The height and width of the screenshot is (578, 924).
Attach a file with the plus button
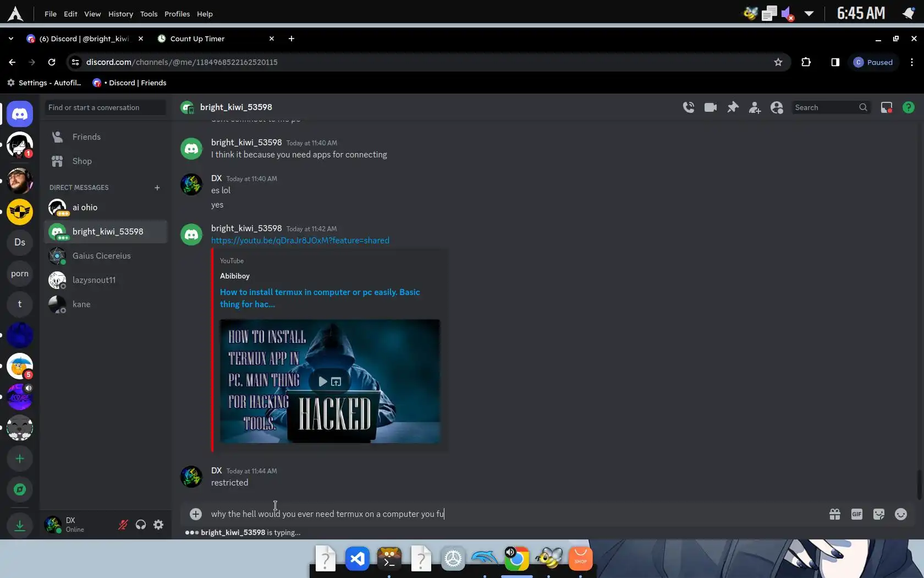[196, 514]
